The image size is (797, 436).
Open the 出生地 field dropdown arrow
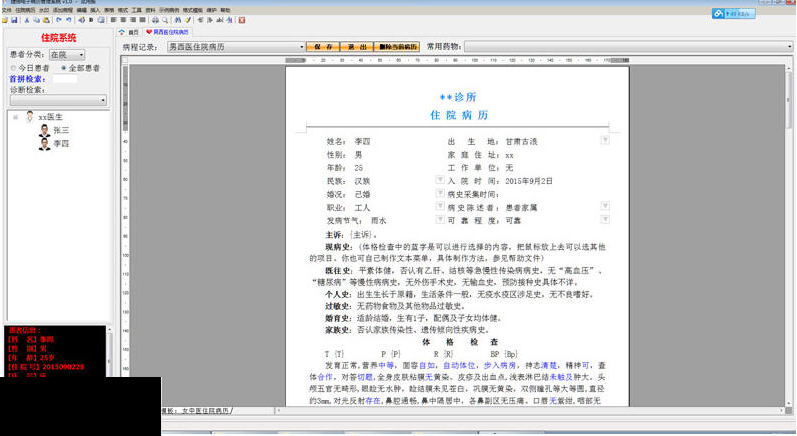pos(605,140)
